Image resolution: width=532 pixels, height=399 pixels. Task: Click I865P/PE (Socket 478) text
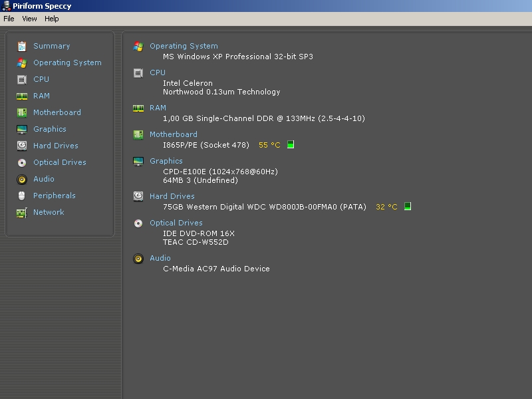click(206, 145)
